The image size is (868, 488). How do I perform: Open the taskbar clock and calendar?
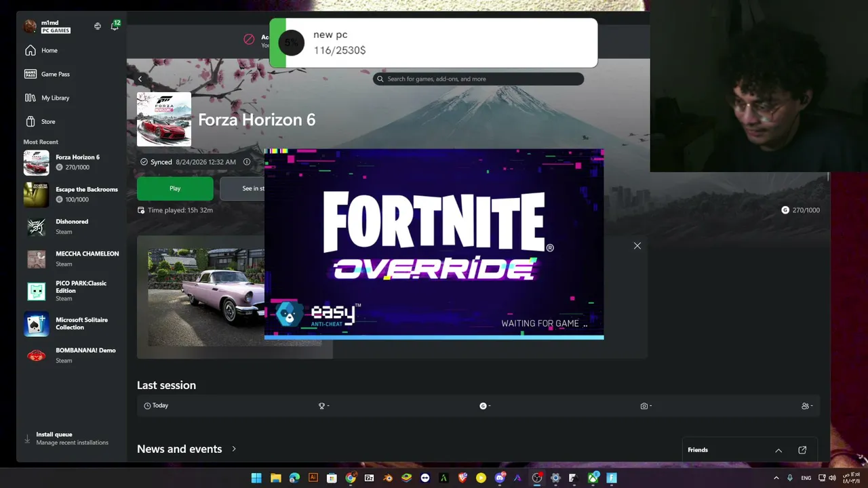point(852,478)
